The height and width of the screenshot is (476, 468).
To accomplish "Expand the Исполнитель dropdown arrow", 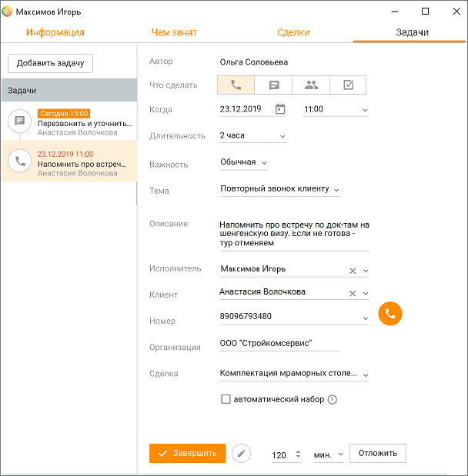I will (x=366, y=271).
